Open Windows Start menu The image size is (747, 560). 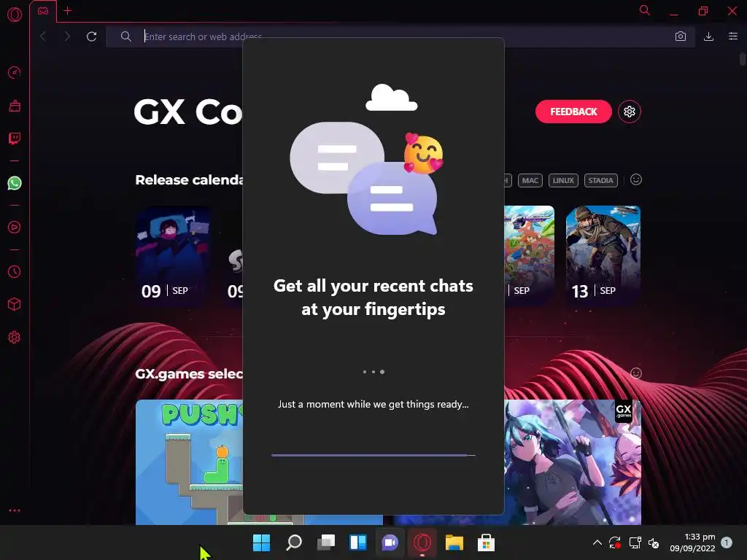point(261,542)
